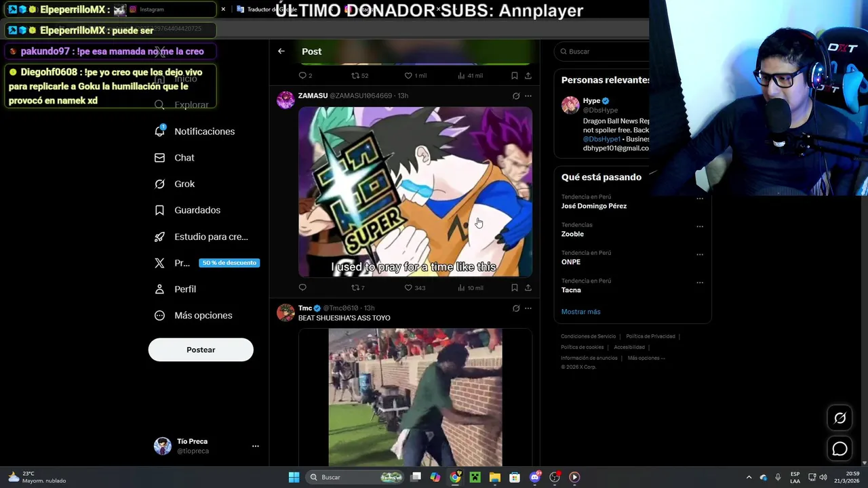
Task: Open Política de cookies link
Action: pyautogui.click(x=582, y=347)
